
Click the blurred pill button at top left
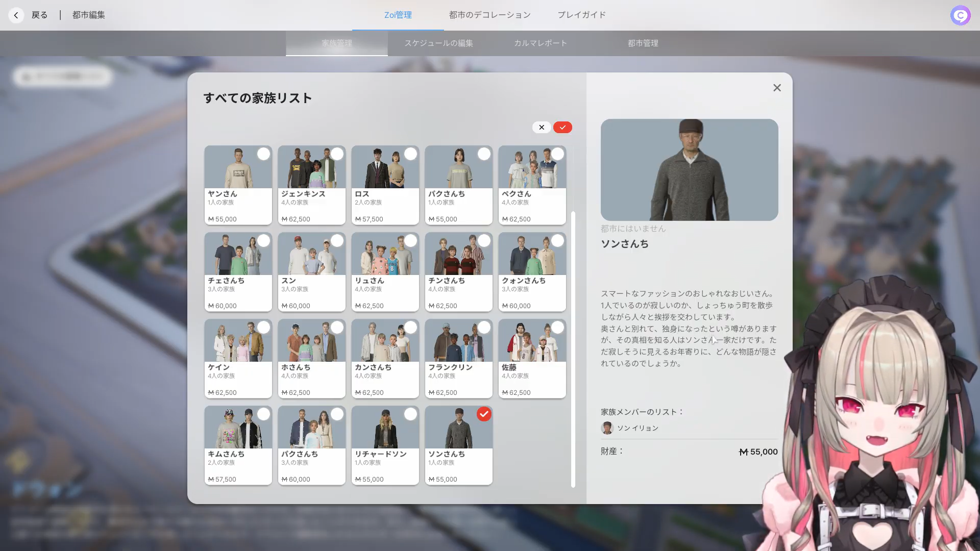coord(62,77)
